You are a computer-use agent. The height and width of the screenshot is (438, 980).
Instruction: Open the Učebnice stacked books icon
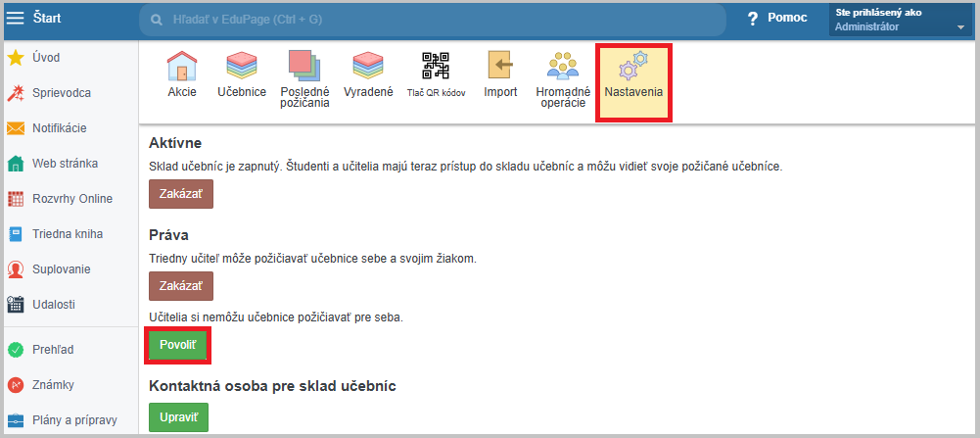[241, 66]
